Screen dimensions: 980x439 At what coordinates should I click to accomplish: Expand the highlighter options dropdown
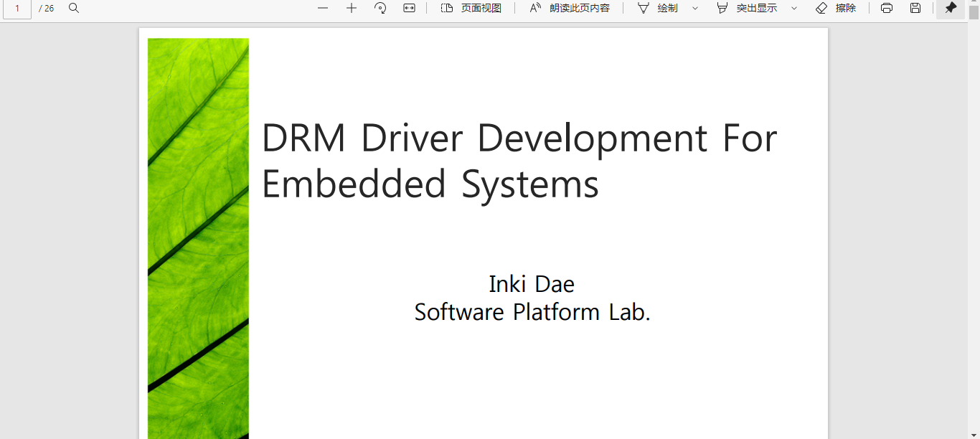tap(793, 8)
